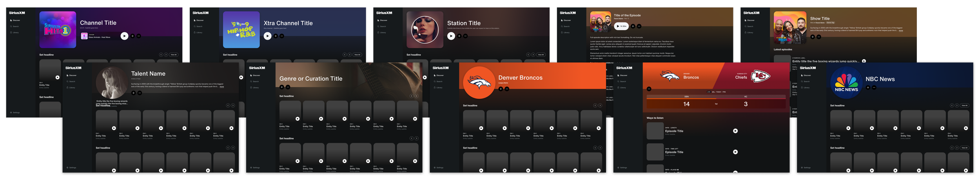
Task: Play first Episode Title under Ways to listen
Action: [735, 131]
